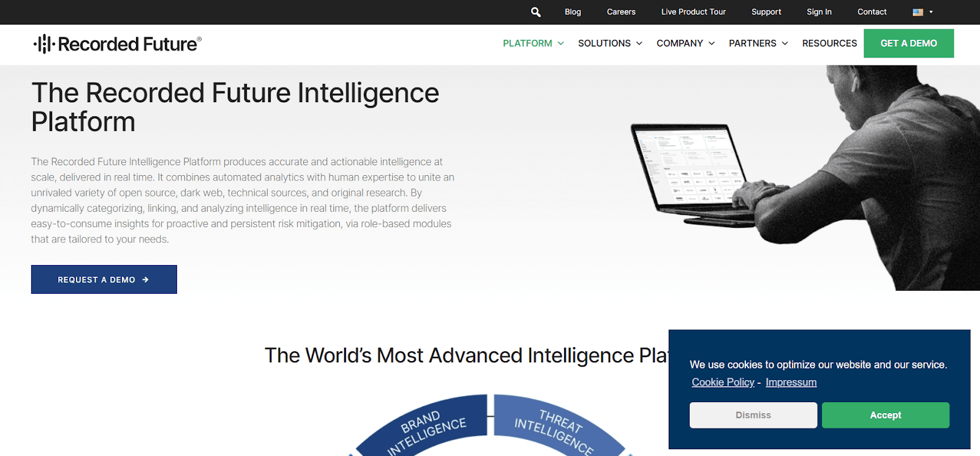Click the green GET A DEMO button
The width and height of the screenshot is (980, 456).
click(908, 43)
